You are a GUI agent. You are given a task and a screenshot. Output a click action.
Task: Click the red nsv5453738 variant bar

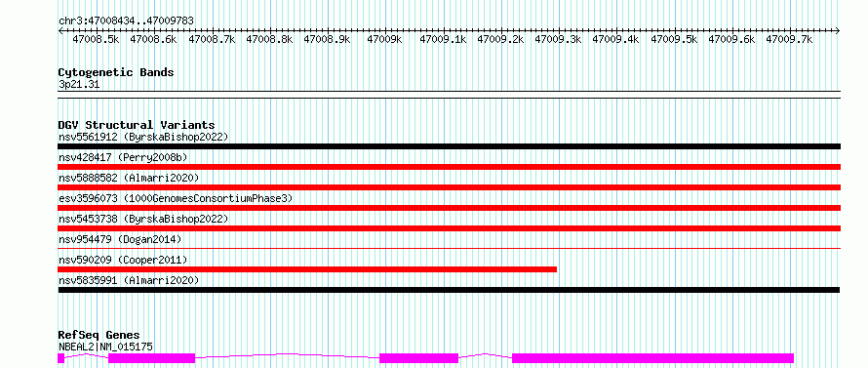point(450,228)
